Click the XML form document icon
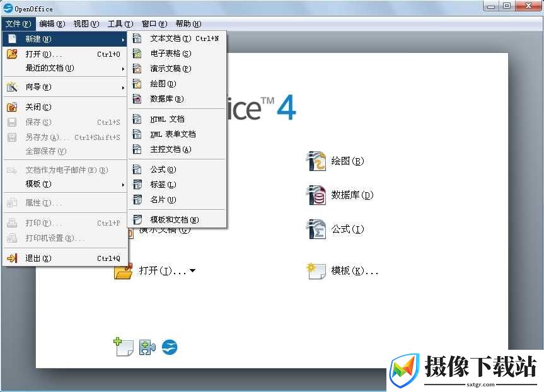 coord(137,134)
